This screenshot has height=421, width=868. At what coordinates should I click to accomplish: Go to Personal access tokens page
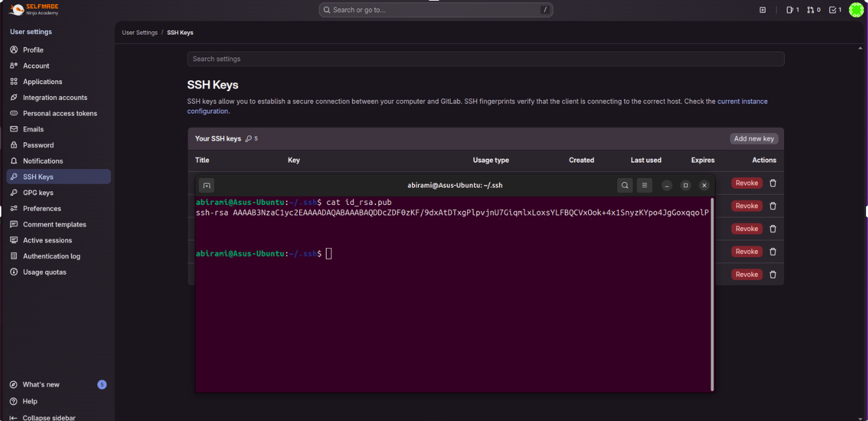(x=60, y=113)
